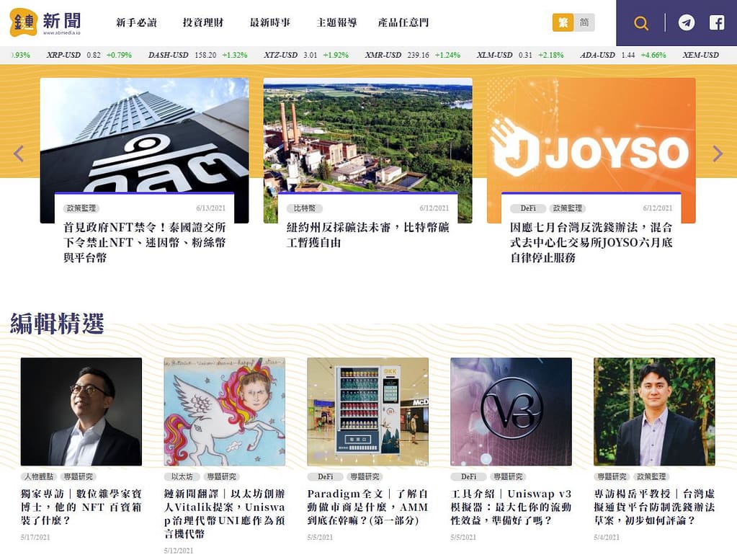Screen dimensions: 737x560
Task: Click the 5/4/2021 article date
Action: 607,538
